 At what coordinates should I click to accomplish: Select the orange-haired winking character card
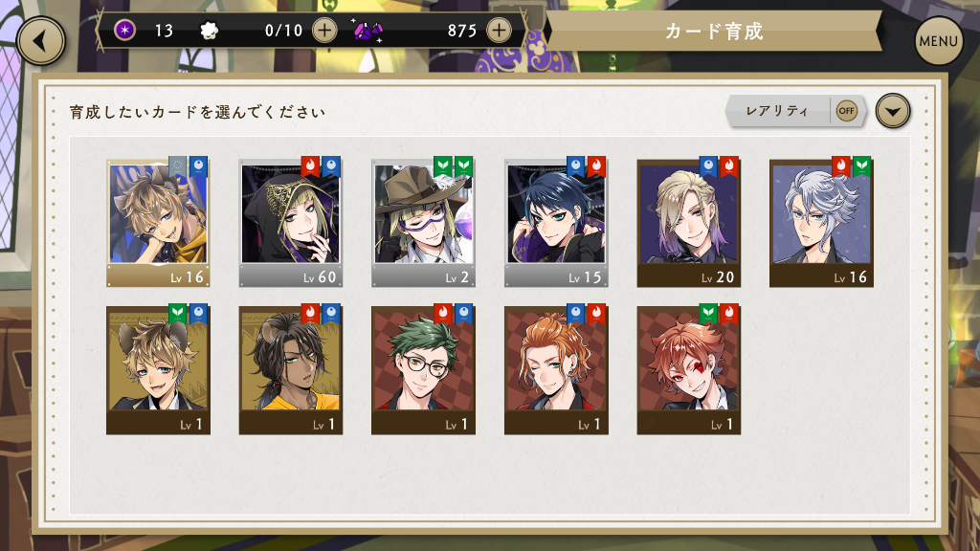click(556, 369)
